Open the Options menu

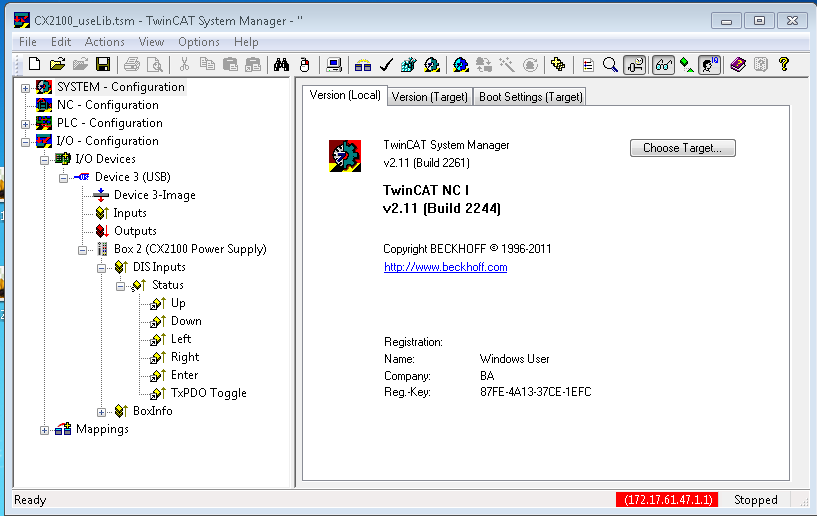(199, 42)
